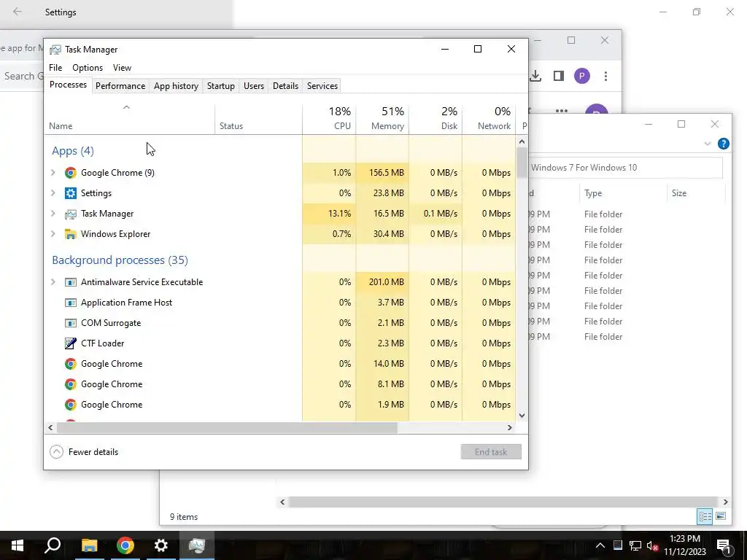Click Task Manager horizontal scroll right arrow
This screenshot has height=560, width=747.
click(x=510, y=427)
